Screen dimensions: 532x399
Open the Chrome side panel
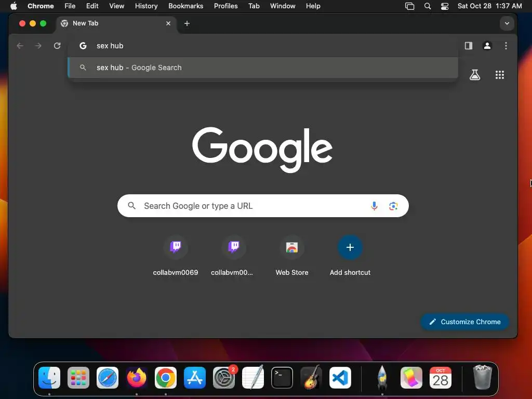coord(469,46)
